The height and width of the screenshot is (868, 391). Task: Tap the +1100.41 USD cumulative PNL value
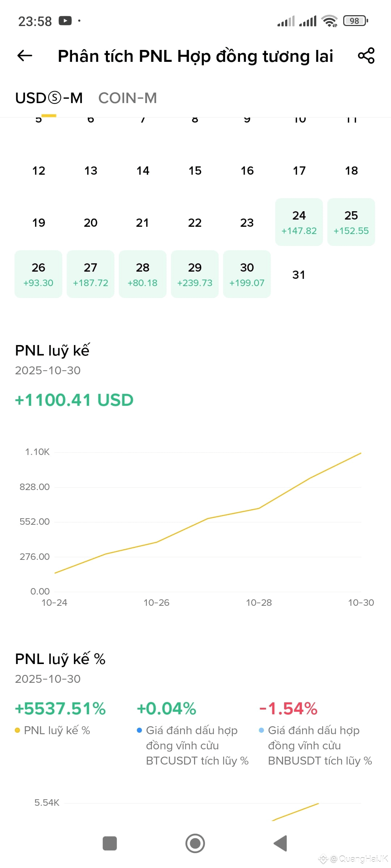click(x=74, y=400)
